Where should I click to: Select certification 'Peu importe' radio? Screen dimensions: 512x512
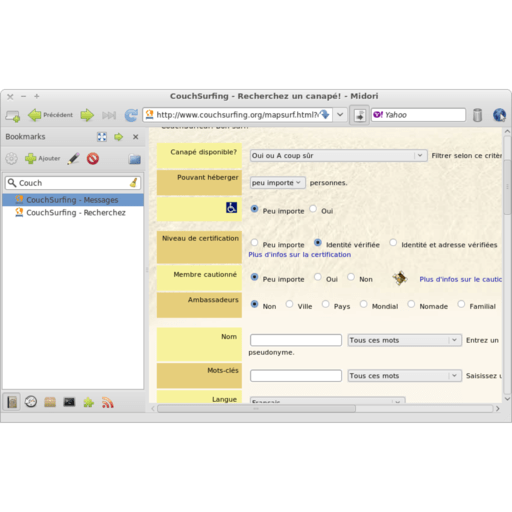click(255, 242)
